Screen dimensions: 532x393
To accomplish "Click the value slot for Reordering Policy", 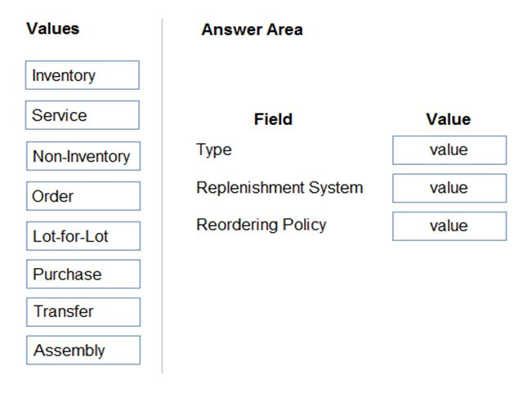I will tap(449, 226).
